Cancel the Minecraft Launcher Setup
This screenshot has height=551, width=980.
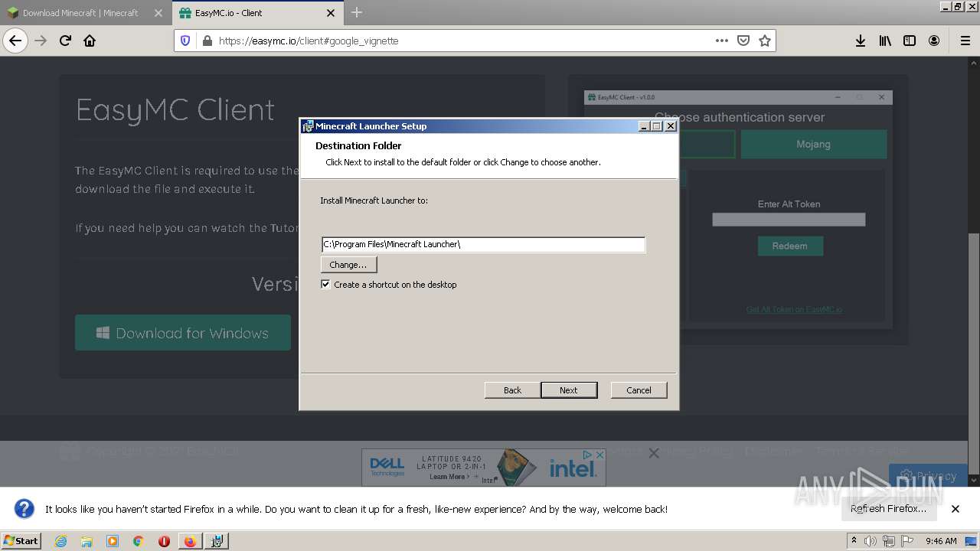[639, 390]
